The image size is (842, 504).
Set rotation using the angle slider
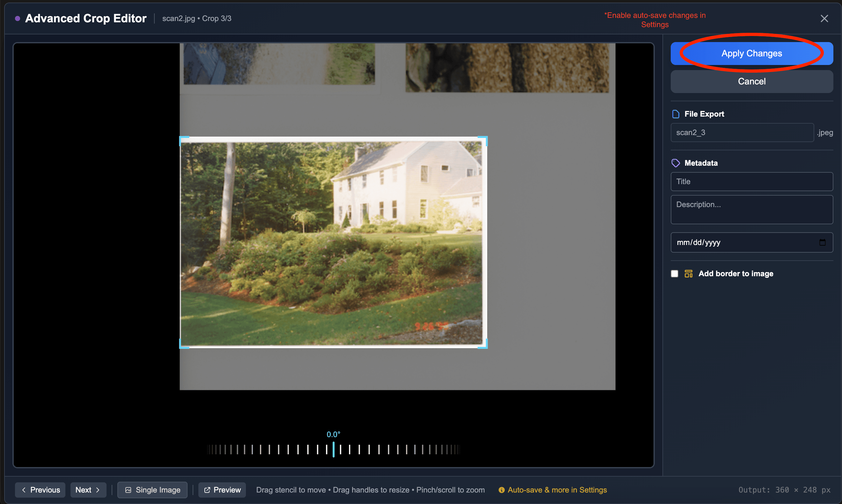click(334, 449)
